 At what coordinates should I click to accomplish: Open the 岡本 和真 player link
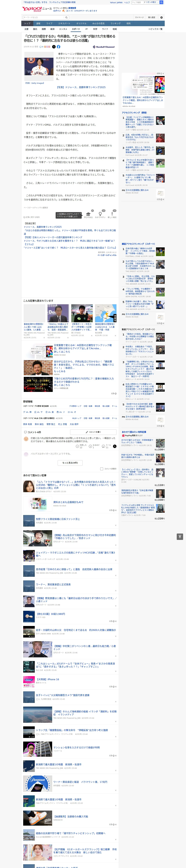pos(28,424)
